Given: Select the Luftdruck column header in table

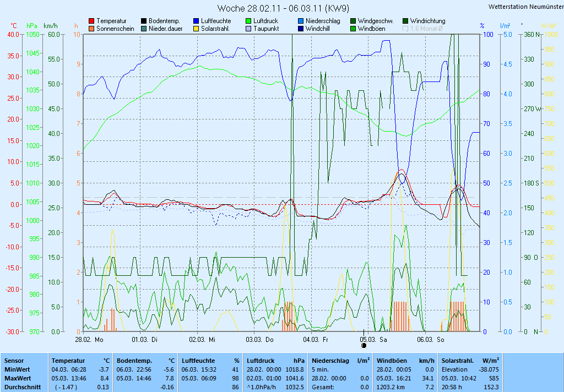Looking at the screenshot, I should point(261,360).
